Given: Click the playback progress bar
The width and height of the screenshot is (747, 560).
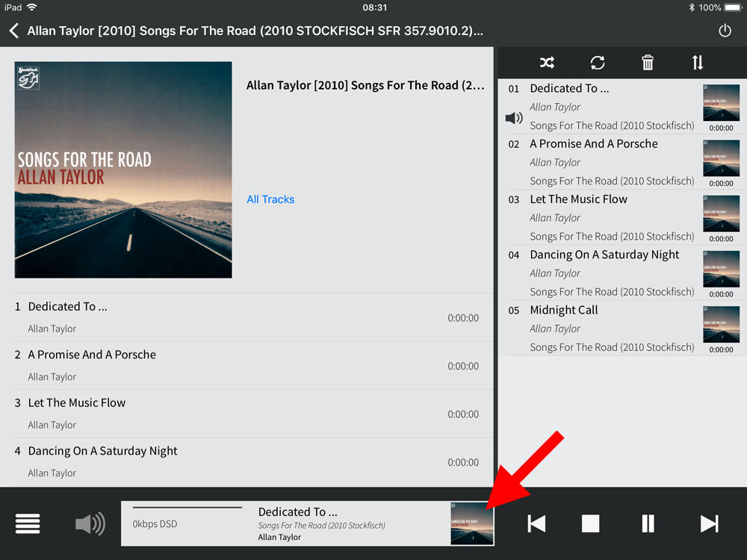Looking at the screenshot, I should 187,508.
